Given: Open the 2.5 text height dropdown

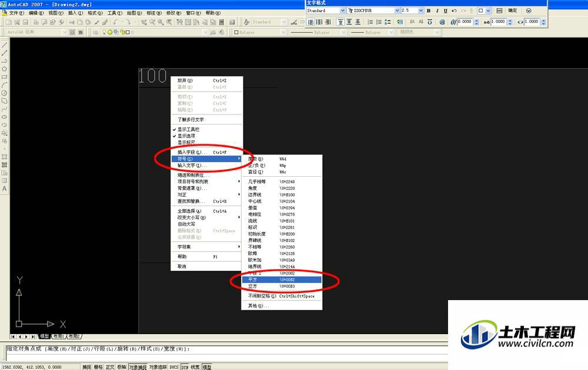Looking at the screenshot, I should 421,11.
